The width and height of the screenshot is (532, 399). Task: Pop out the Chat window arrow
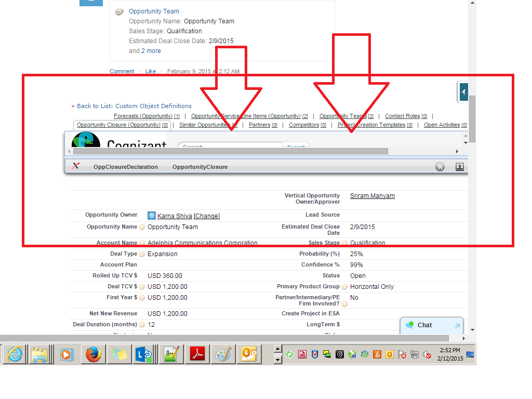(457, 326)
